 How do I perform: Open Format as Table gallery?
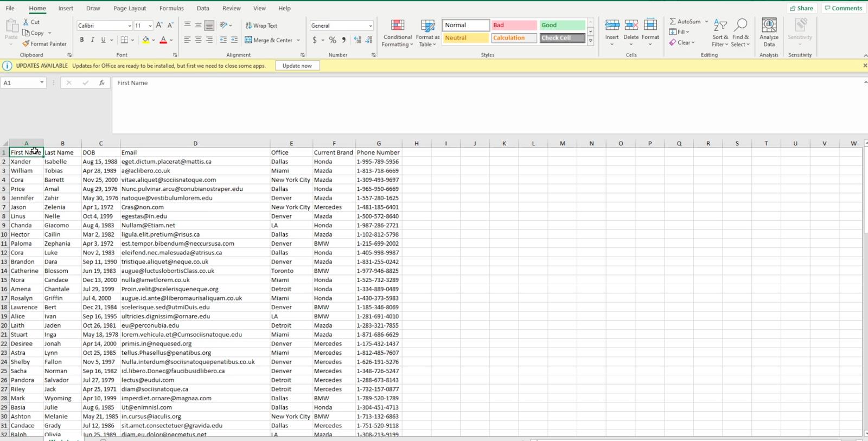tap(428, 33)
